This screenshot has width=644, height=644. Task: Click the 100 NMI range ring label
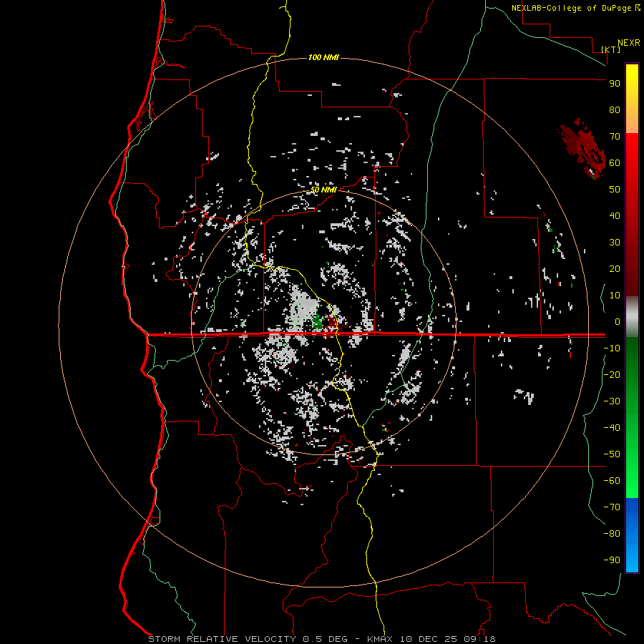click(x=323, y=57)
